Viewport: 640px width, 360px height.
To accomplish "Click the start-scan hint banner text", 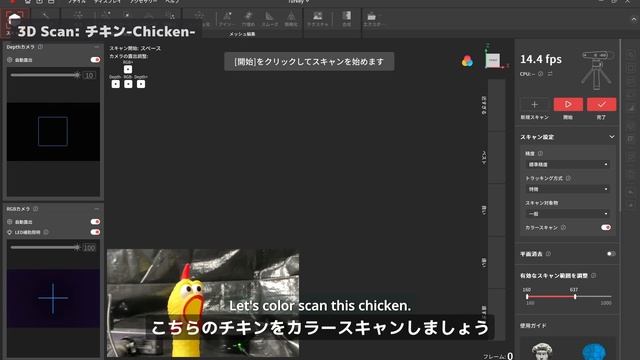I will tap(309, 62).
